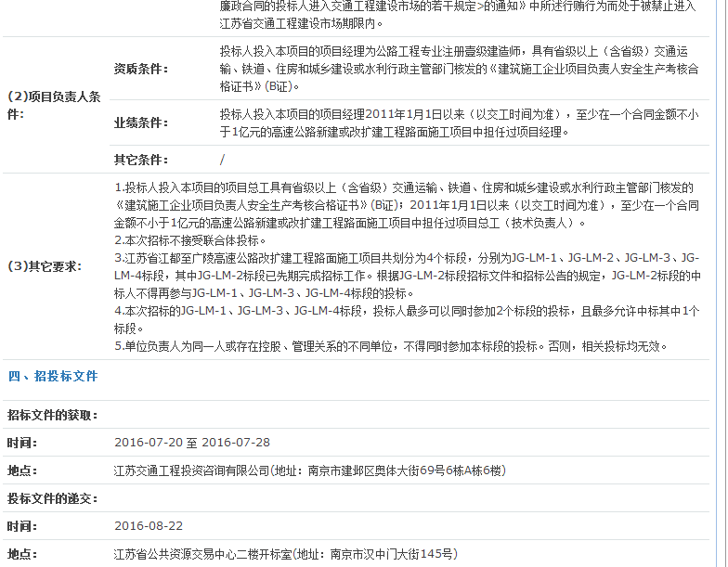Image resolution: width=728 pixels, height=567 pixels.
Task: Select the 招标文件的获取 label
Action: tap(53, 415)
